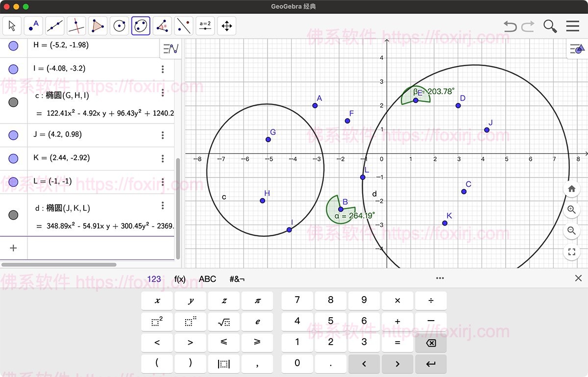Click the Undo button

[x=510, y=26]
